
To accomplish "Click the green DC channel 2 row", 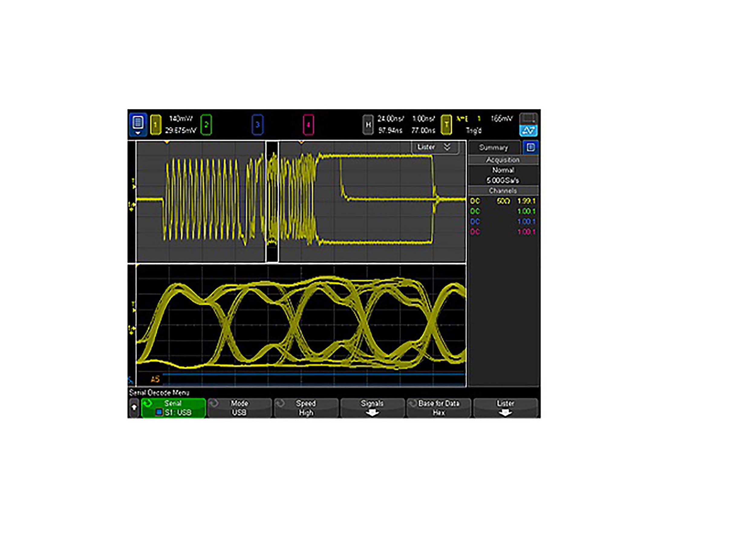I will pyautogui.click(x=503, y=211).
